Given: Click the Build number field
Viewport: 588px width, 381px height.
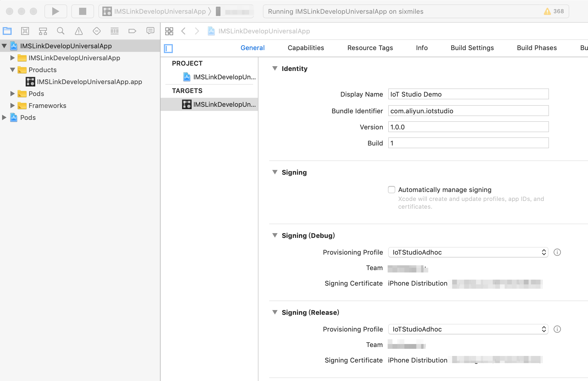Looking at the screenshot, I should pos(468,143).
